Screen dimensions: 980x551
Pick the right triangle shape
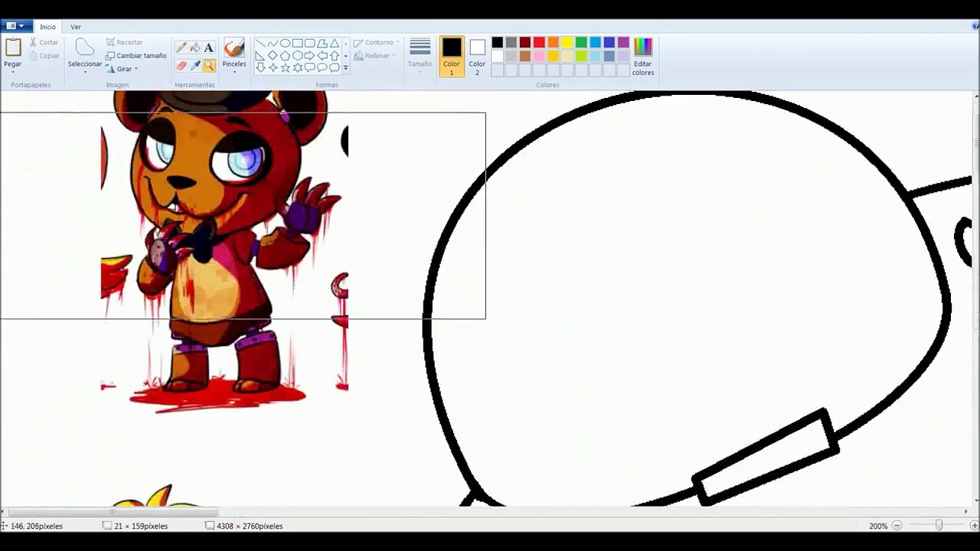coord(260,56)
